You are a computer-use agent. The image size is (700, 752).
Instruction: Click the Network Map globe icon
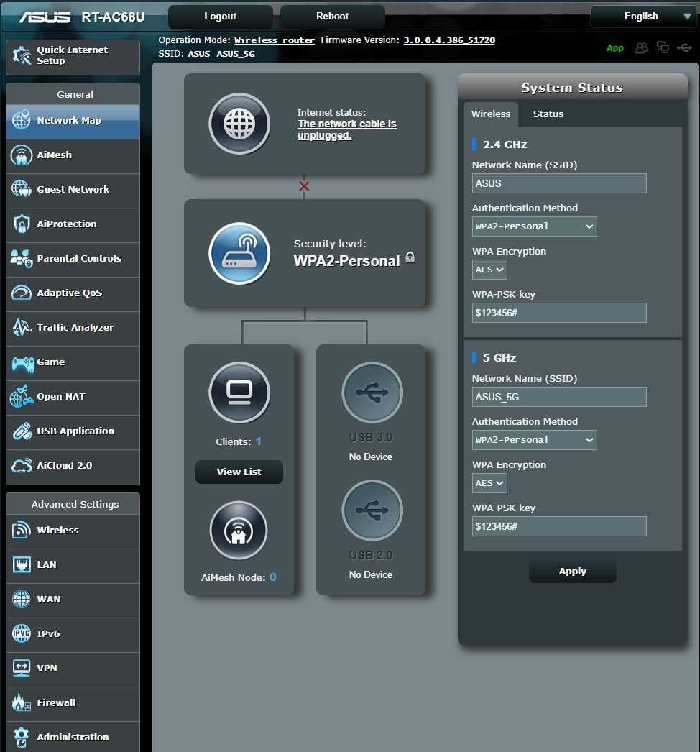click(x=21, y=120)
